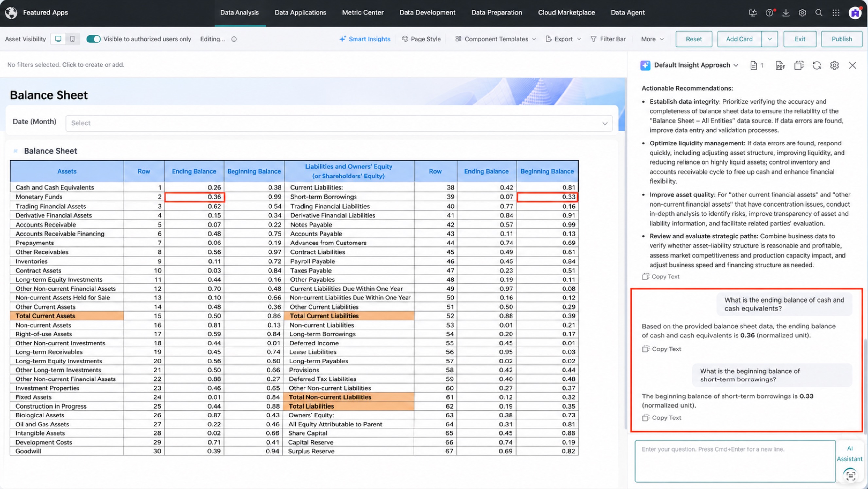Click the Default Insight Approach sparkle icon
This screenshot has width=868, height=489.
click(645, 65)
